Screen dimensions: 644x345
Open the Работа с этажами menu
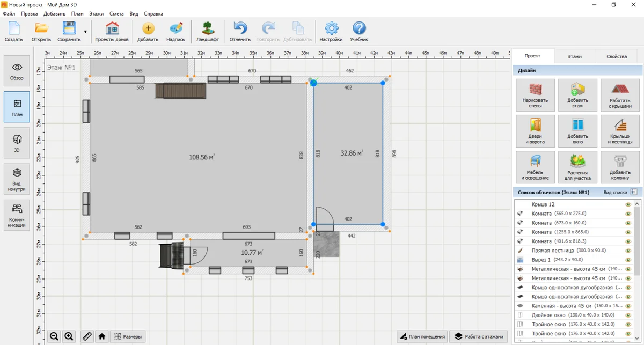pyautogui.click(x=479, y=336)
